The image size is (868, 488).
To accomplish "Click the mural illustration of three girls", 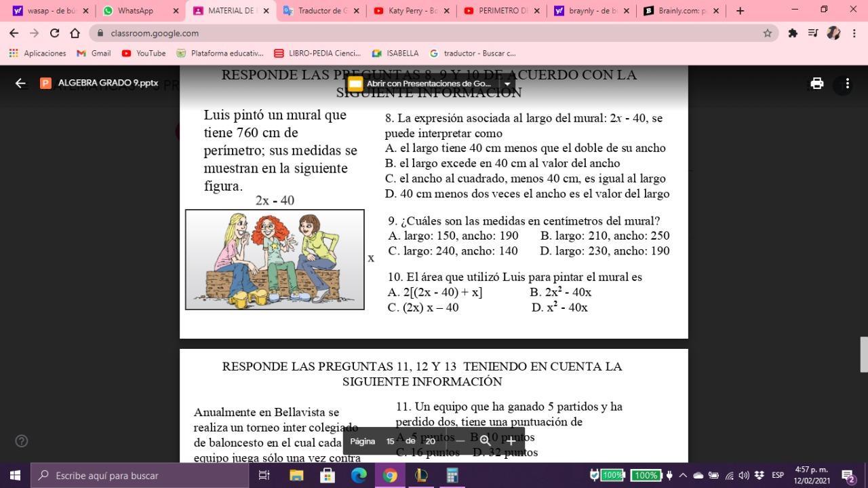I will coord(275,259).
